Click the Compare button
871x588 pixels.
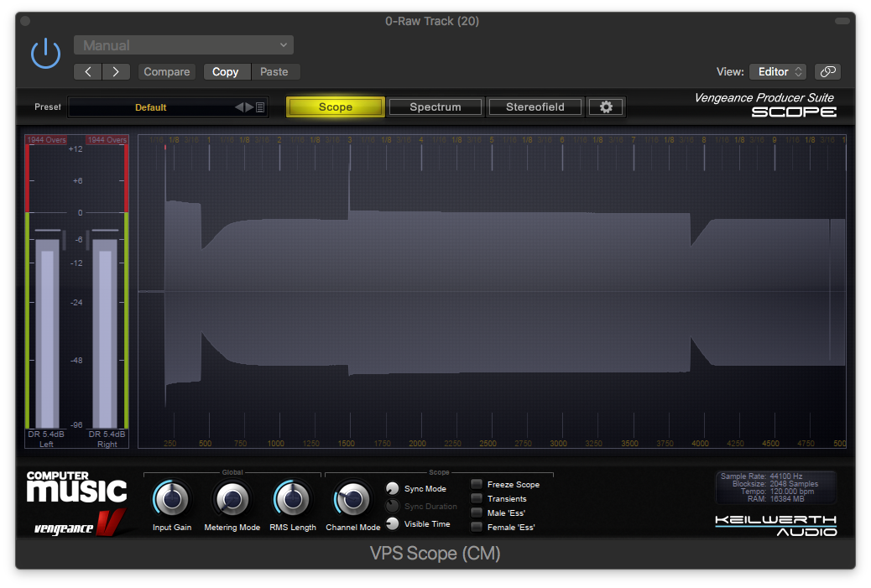(x=167, y=71)
